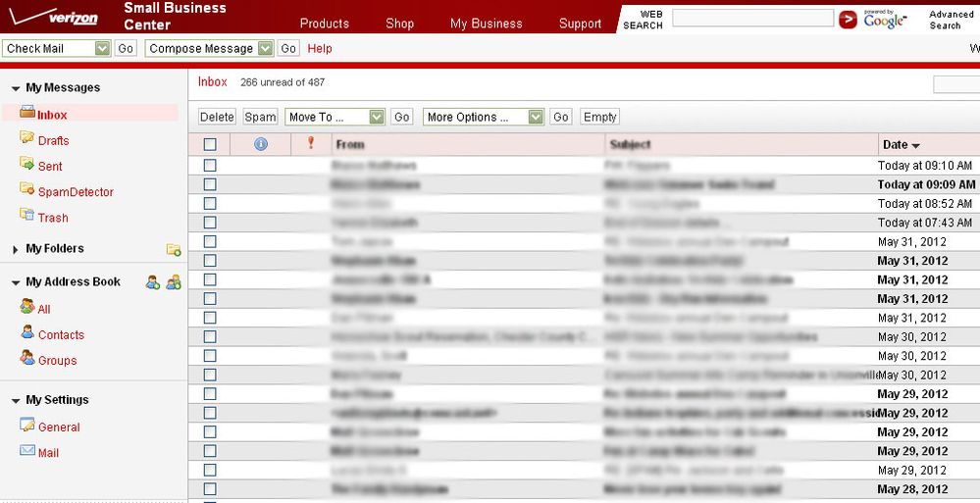
Task: Click the Verizon logo
Action: (54, 17)
